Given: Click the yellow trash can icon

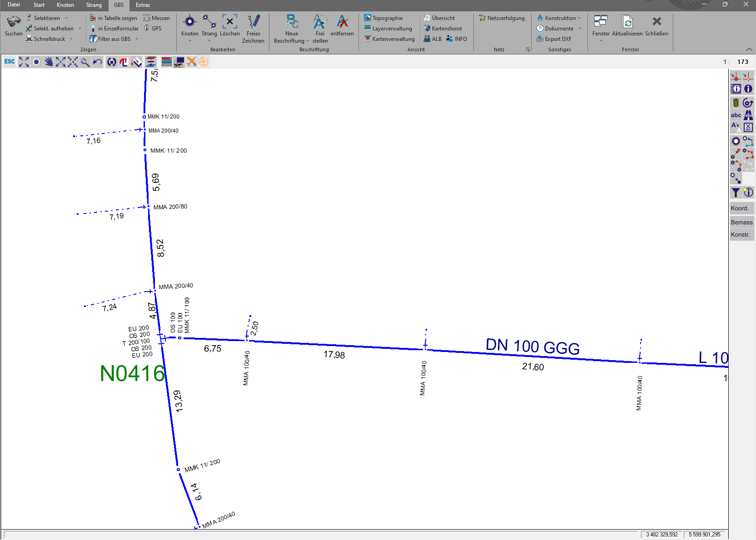Looking at the screenshot, I should pyautogui.click(x=736, y=103).
